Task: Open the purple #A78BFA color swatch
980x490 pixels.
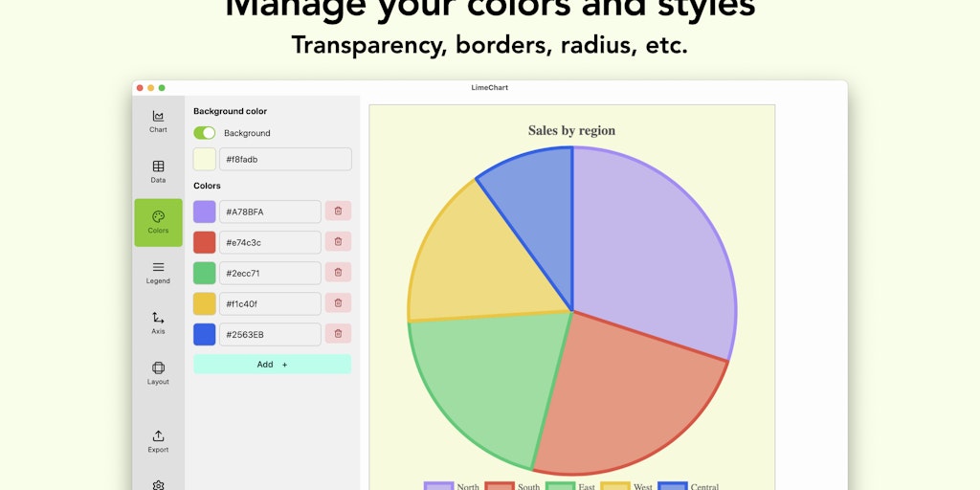Action: point(205,212)
